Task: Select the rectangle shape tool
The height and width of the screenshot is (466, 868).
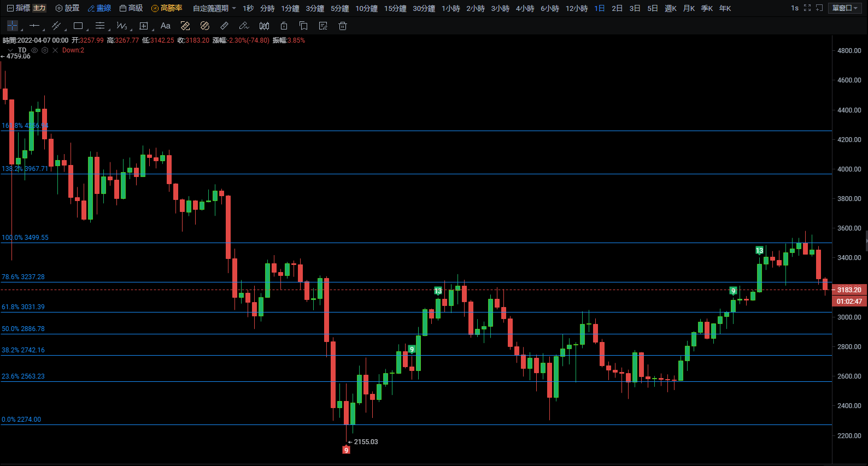Action: point(78,26)
